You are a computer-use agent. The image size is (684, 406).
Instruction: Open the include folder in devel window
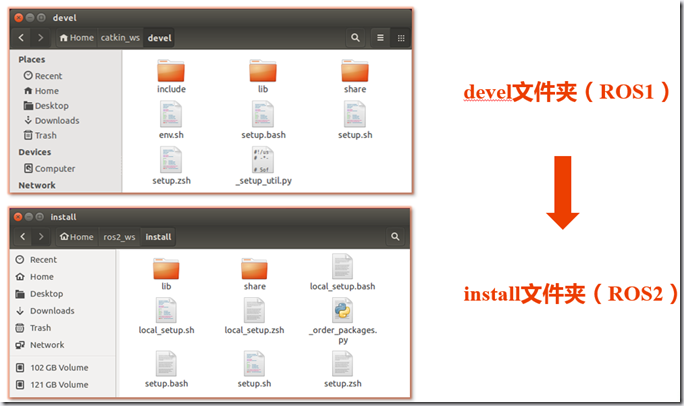click(171, 76)
